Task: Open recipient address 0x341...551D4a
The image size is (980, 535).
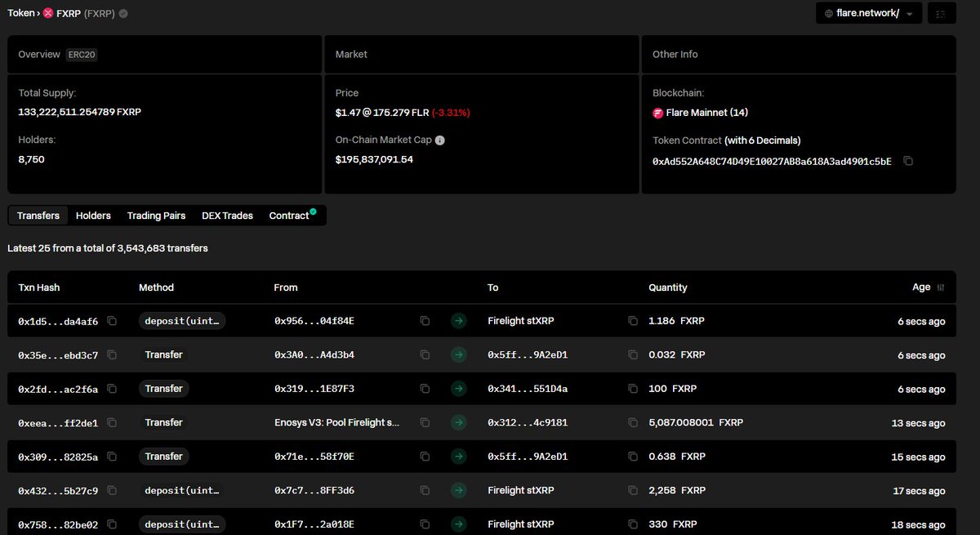Action: [528, 389]
